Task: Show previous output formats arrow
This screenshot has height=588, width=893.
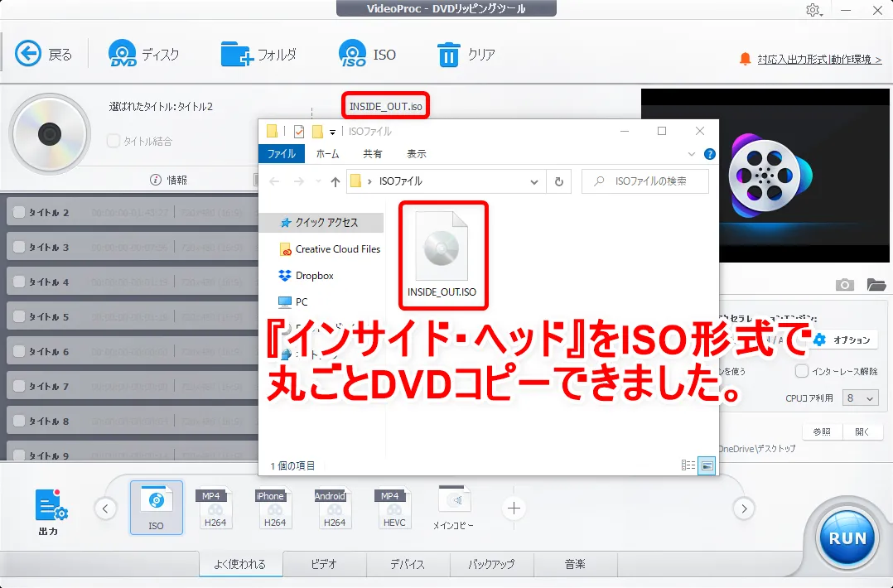Action: [105, 508]
